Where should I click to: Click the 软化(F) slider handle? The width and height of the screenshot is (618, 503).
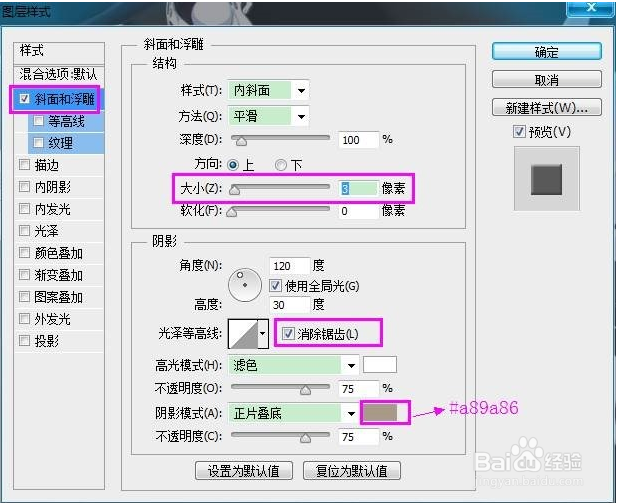point(232,212)
